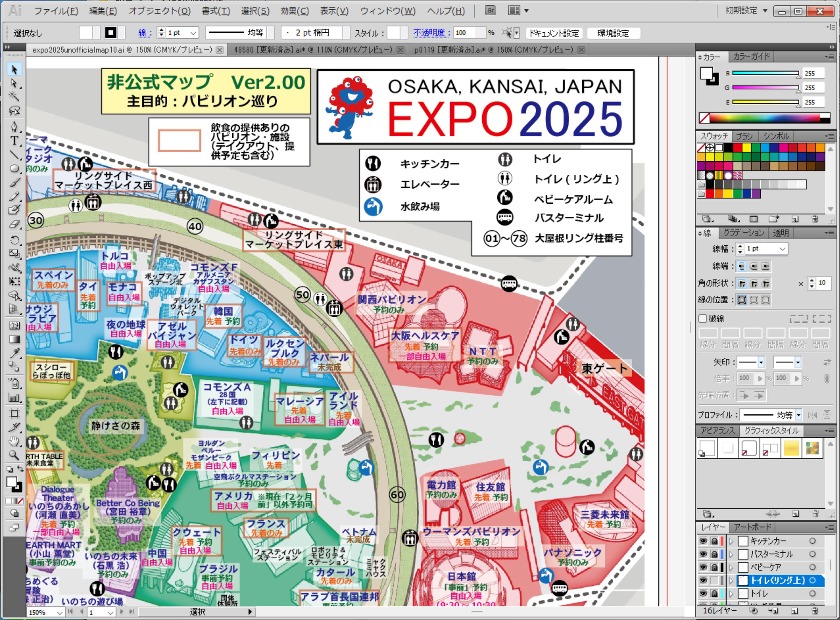Click the ドキュメント設定 button
840x620 pixels.
[x=554, y=33]
